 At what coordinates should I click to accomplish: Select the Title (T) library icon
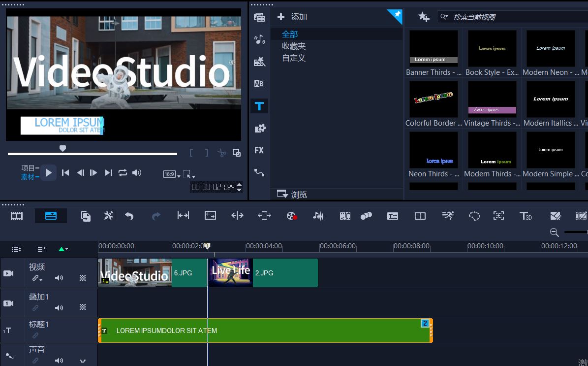[259, 106]
